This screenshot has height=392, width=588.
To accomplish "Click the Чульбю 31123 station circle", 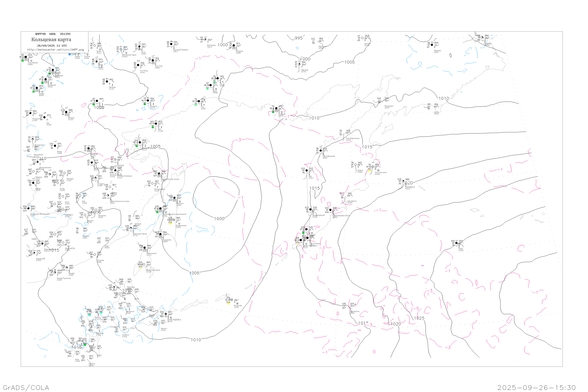I will (107, 82).
